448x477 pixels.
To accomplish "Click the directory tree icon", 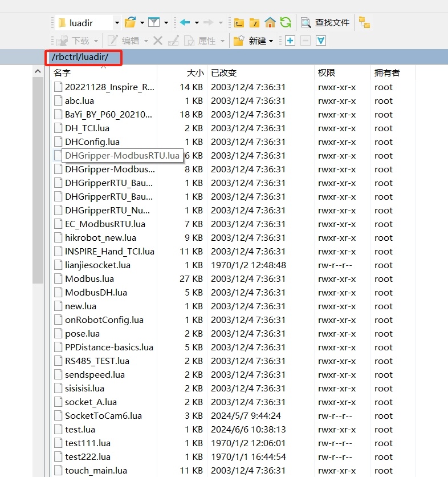I will click(x=364, y=23).
